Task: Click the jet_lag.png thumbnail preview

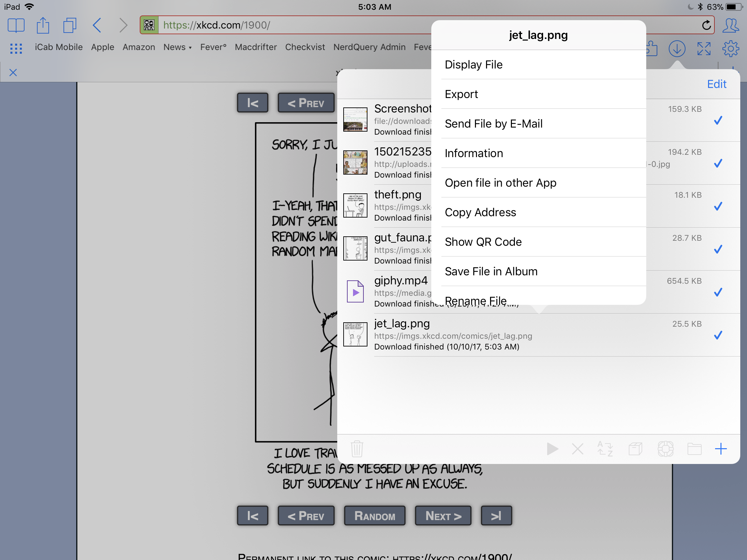Action: [x=355, y=333]
